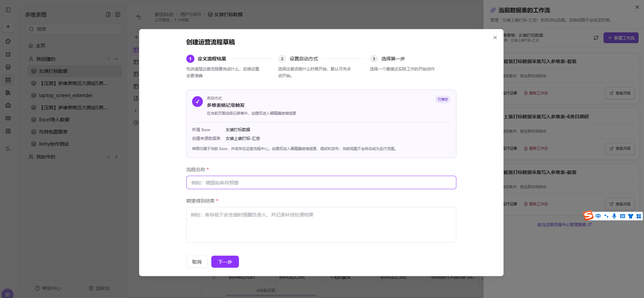Click the Sogou skin shirt icon
The height and width of the screenshot is (298, 644).
630,216
